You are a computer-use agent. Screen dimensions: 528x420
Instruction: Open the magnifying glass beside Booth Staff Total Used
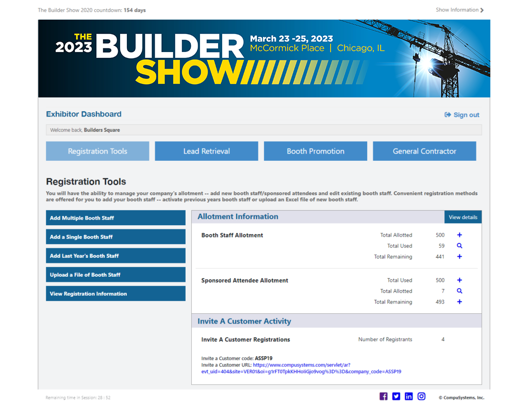[x=459, y=246]
